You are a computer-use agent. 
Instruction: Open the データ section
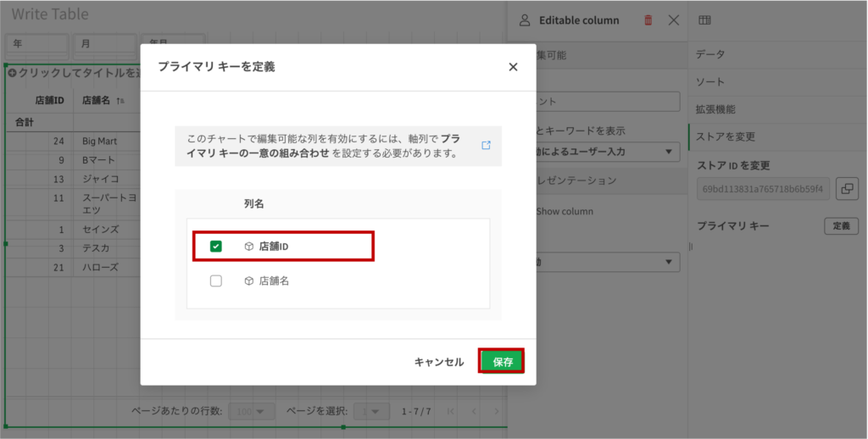pyautogui.click(x=710, y=54)
